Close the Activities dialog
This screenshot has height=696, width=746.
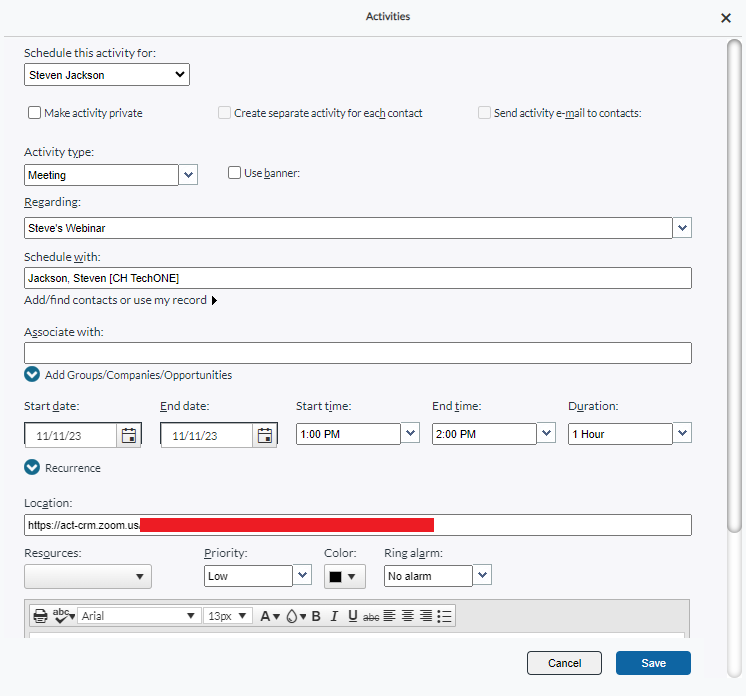726,18
